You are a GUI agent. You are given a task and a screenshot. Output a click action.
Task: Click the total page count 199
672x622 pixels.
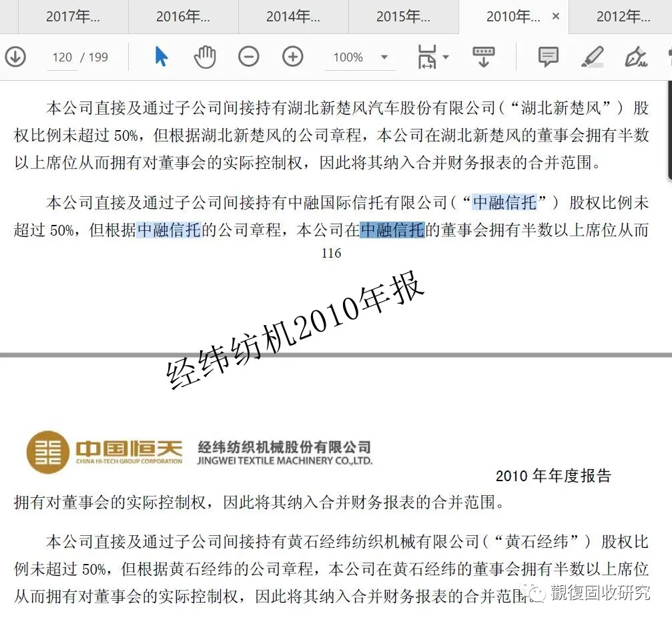tap(98, 57)
